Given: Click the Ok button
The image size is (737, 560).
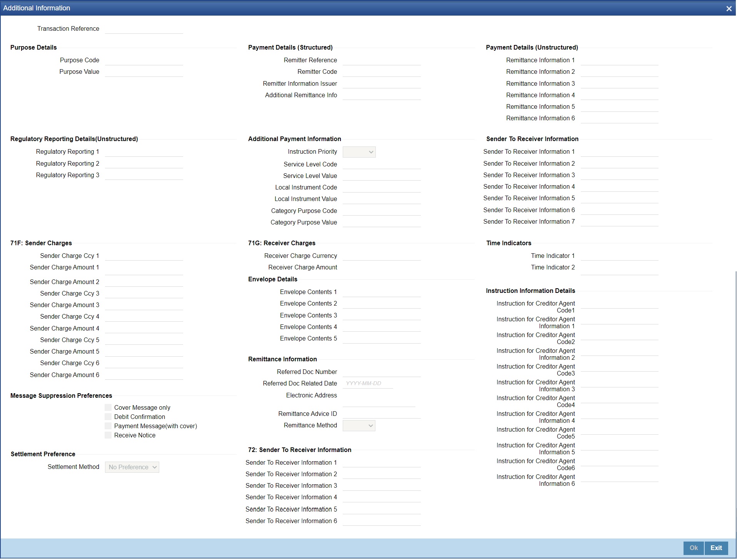Looking at the screenshot, I should click(x=694, y=548).
